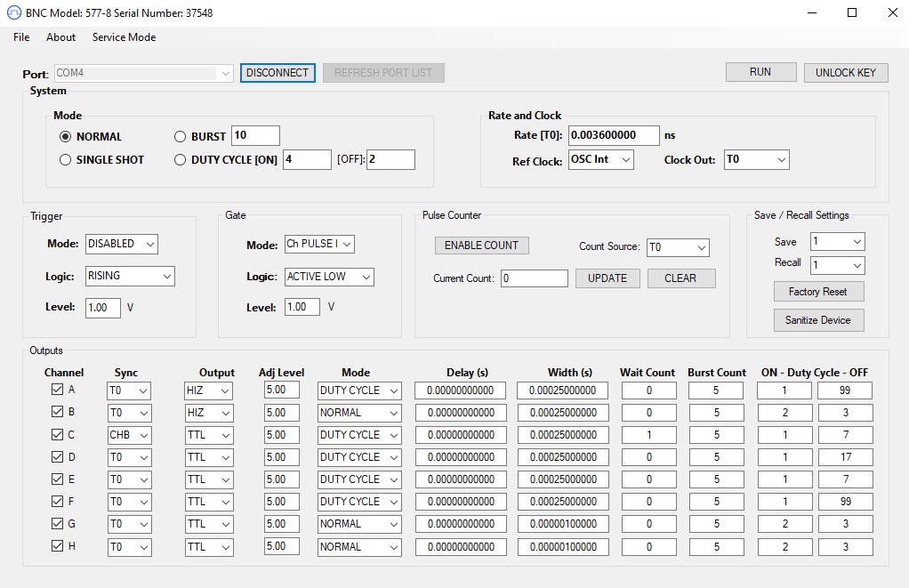Open the File menu

point(21,37)
